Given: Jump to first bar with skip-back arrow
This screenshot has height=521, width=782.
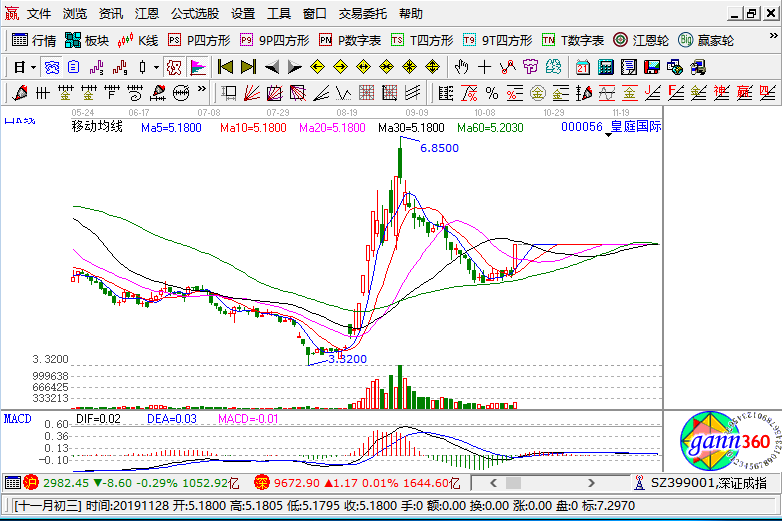Looking at the screenshot, I should 225,67.
